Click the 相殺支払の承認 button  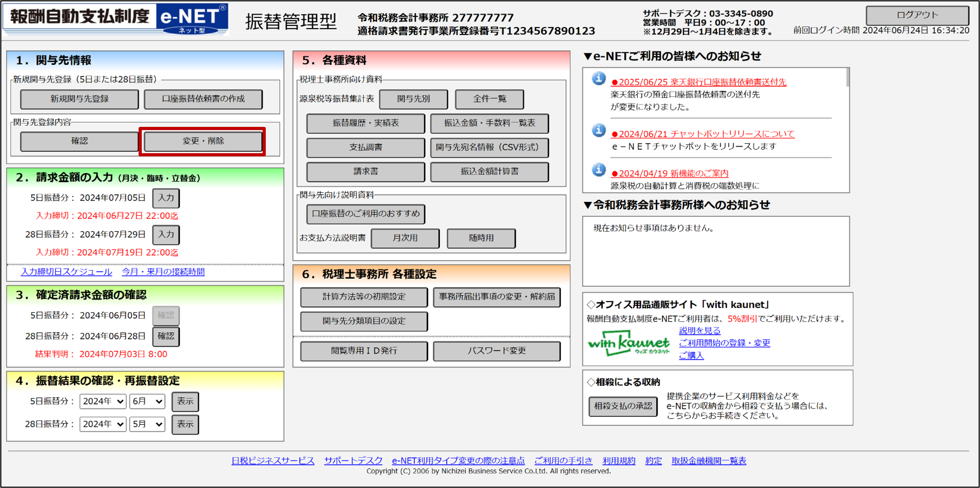tap(623, 406)
